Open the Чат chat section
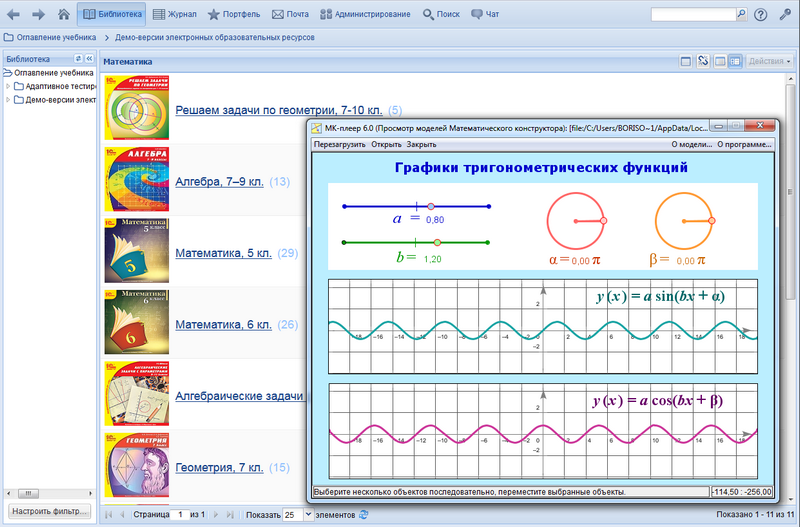This screenshot has height=527, width=800. [x=484, y=15]
